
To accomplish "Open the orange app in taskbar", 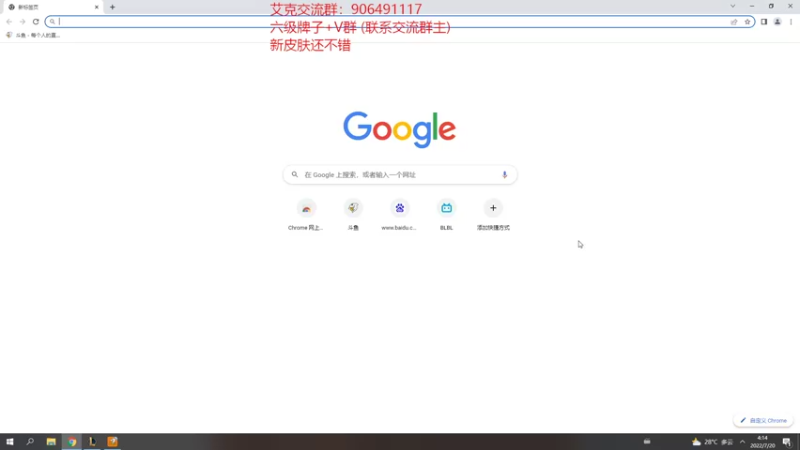I will point(113,442).
